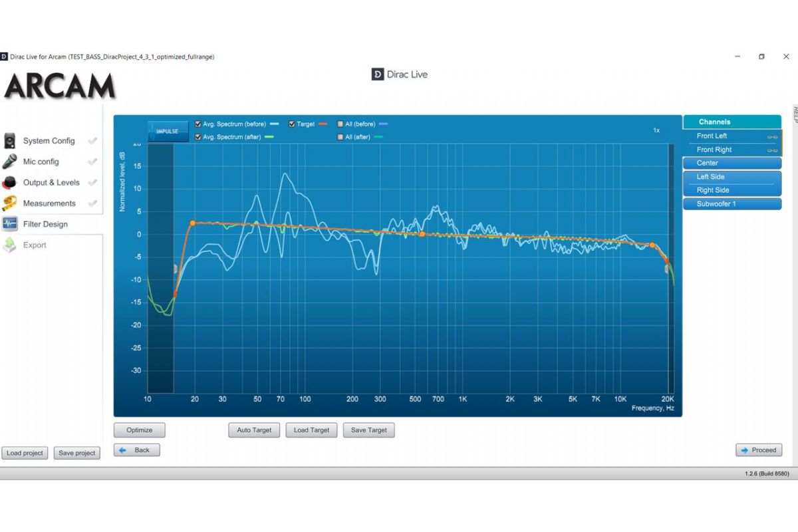Switch to the Impulse view button
798x532 pixels.
pos(168,131)
